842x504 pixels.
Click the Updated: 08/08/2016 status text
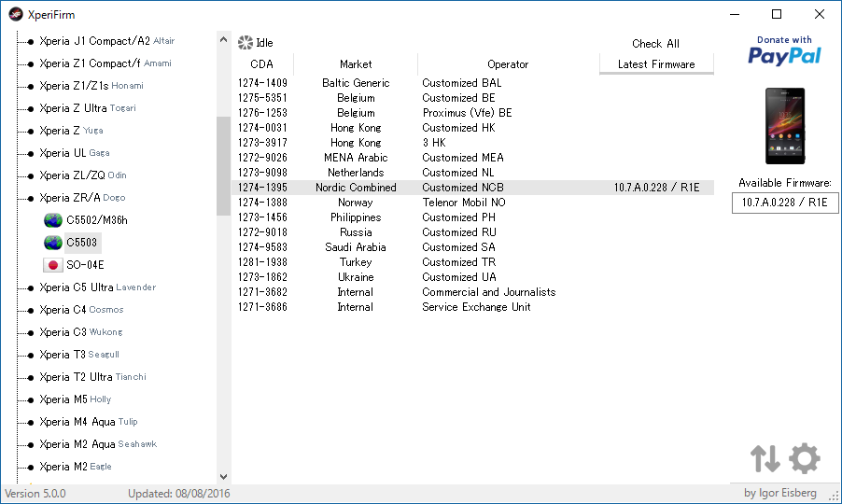[x=179, y=494]
